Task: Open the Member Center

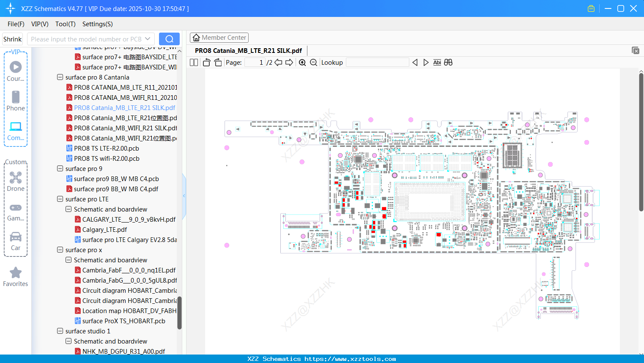Action: point(219,38)
